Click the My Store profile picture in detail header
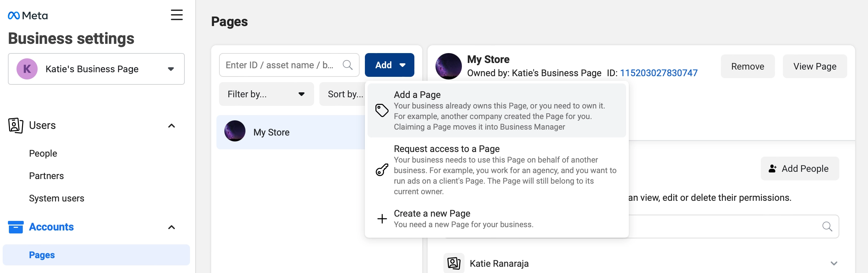Viewport: 868px width, 273px height. tap(448, 66)
